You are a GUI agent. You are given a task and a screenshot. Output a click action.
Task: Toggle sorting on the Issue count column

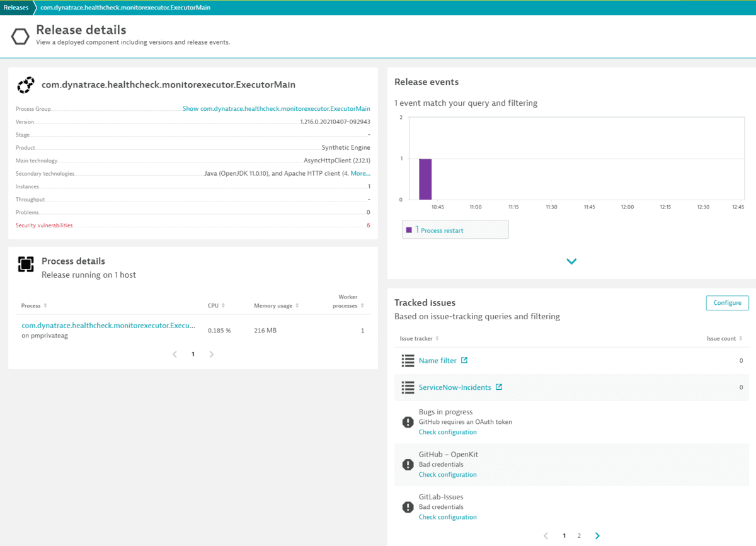coord(742,338)
